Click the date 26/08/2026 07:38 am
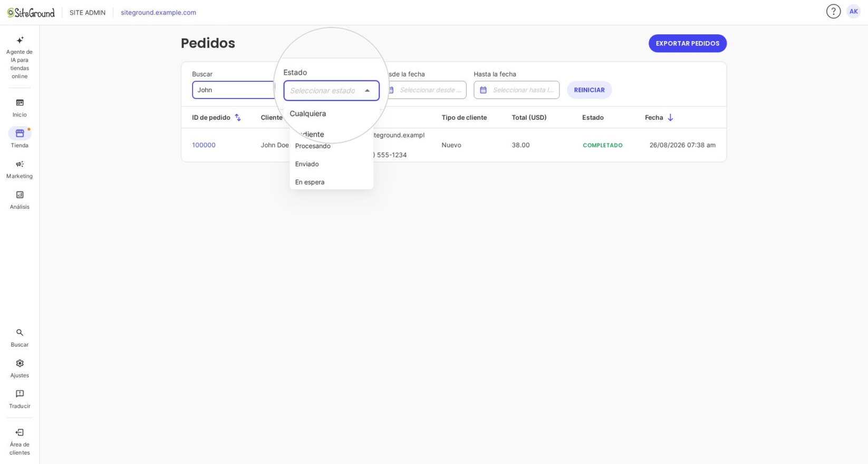The width and height of the screenshot is (868, 464). click(x=682, y=145)
